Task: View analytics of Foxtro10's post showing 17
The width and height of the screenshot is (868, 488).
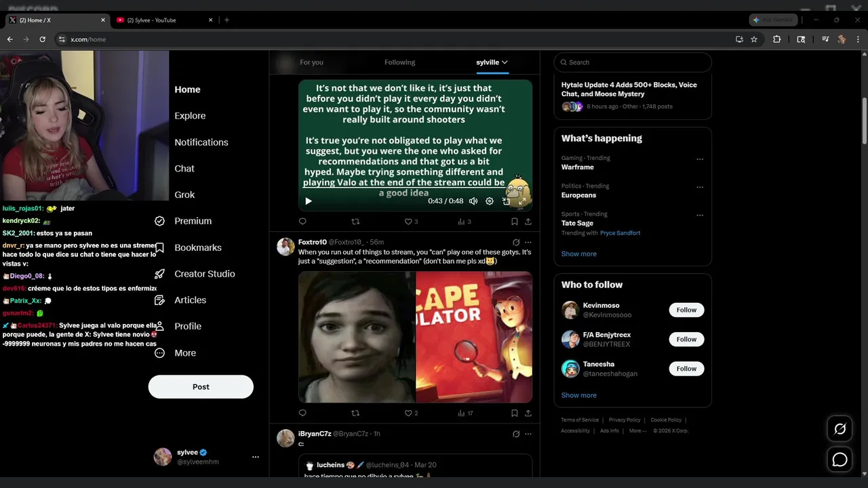Action: click(x=465, y=413)
